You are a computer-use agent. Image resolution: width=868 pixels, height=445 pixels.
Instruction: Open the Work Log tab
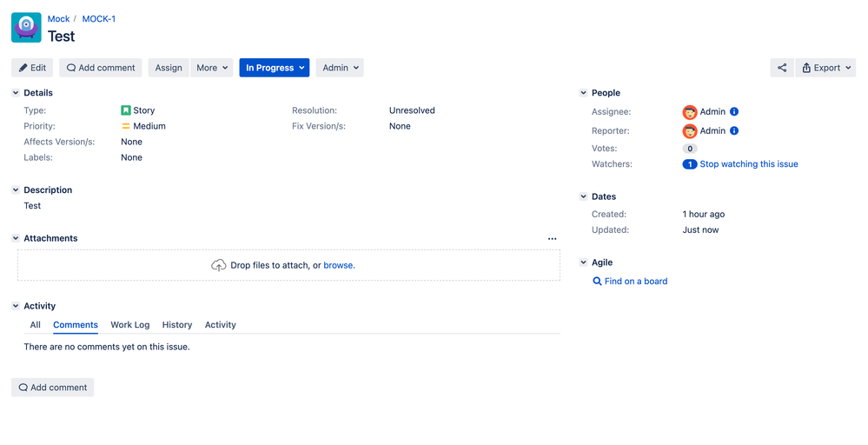130,325
